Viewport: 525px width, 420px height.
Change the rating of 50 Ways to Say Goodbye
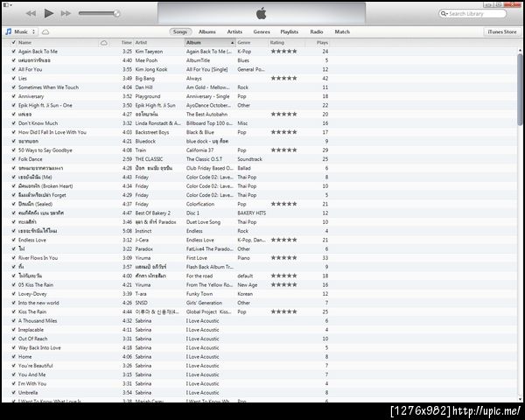click(x=283, y=150)
